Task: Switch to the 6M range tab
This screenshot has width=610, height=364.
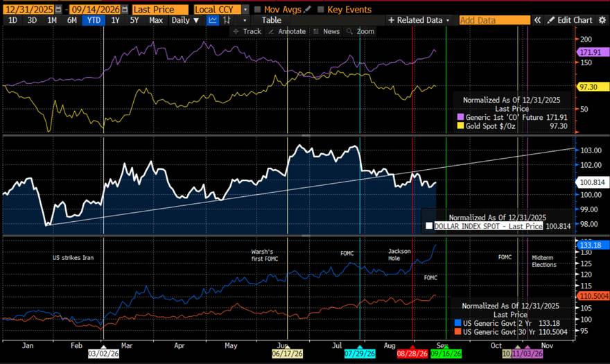Action: pos(72,20)
